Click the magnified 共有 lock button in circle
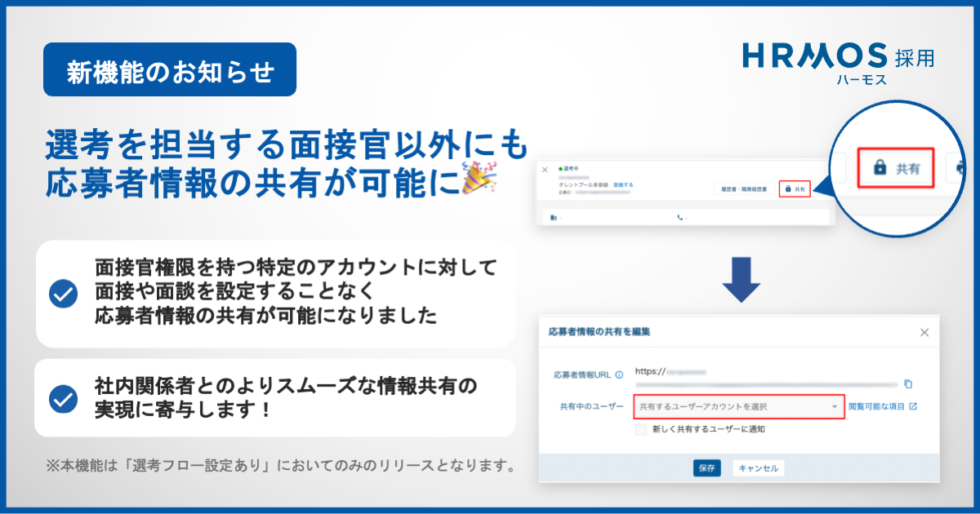The image size is (980, 514). coord(896,168)
